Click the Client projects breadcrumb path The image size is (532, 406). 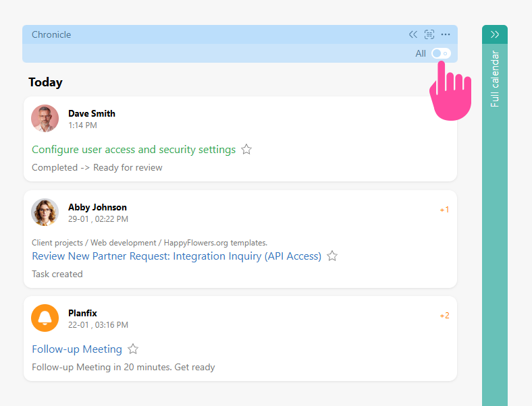[149, 243]
